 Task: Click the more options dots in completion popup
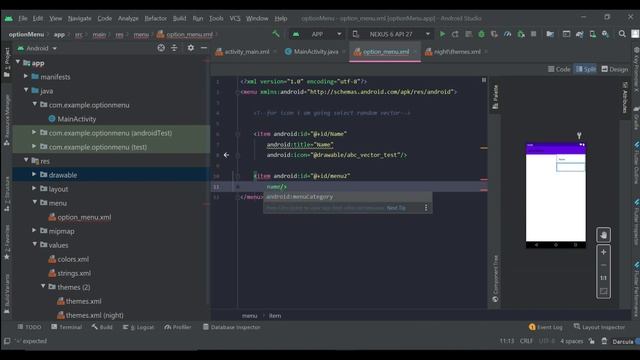[x=426, y=208]
